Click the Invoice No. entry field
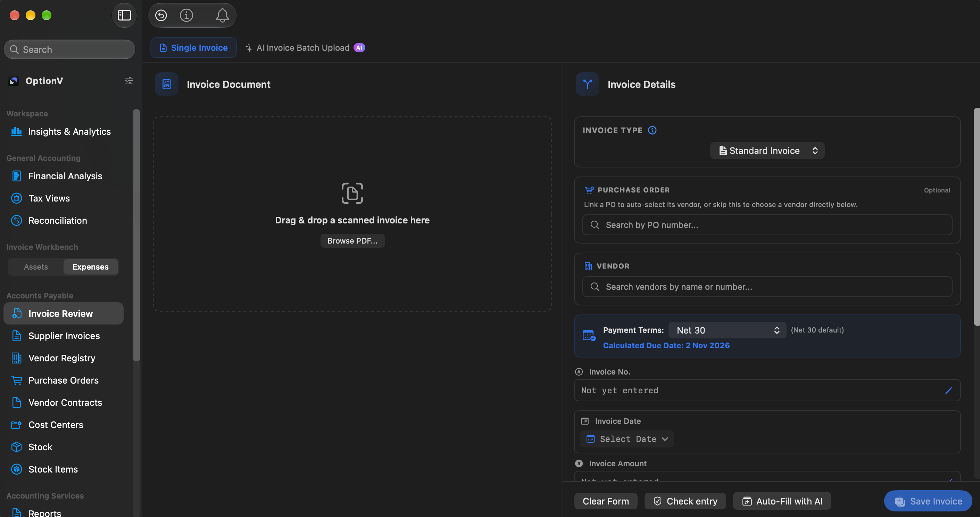The image size is (980, 517). point(767,390)
